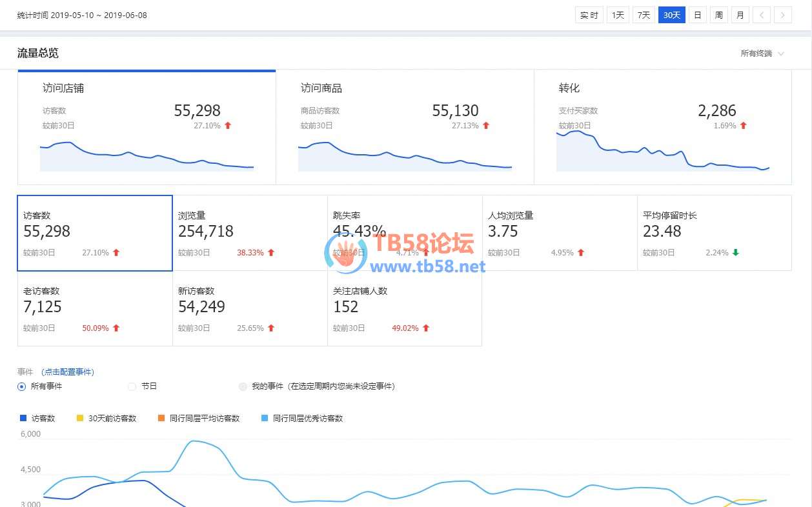Select the 我的事件 radio option
812x507 pixels.
tap(243, 386)
